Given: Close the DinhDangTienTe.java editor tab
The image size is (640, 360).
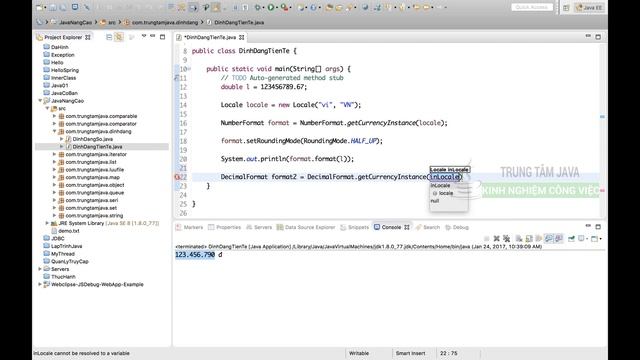Looking at the screenshot, I should tap(242, 37).
